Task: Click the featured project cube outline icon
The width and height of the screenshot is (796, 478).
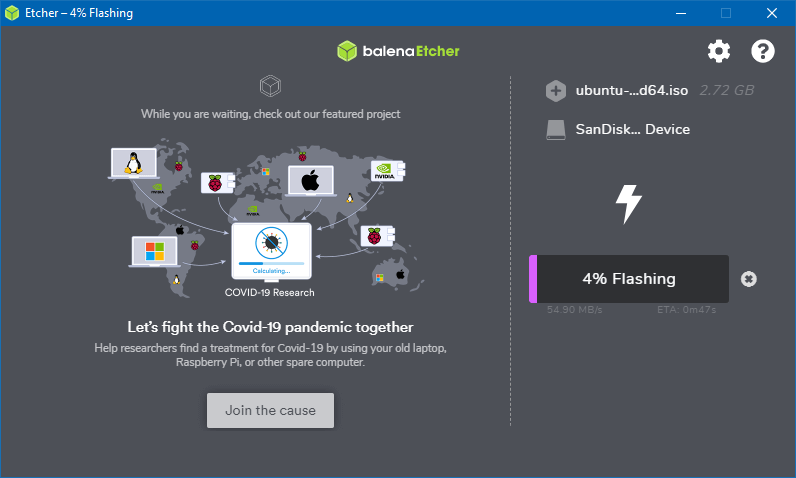Action: point(271,86)
